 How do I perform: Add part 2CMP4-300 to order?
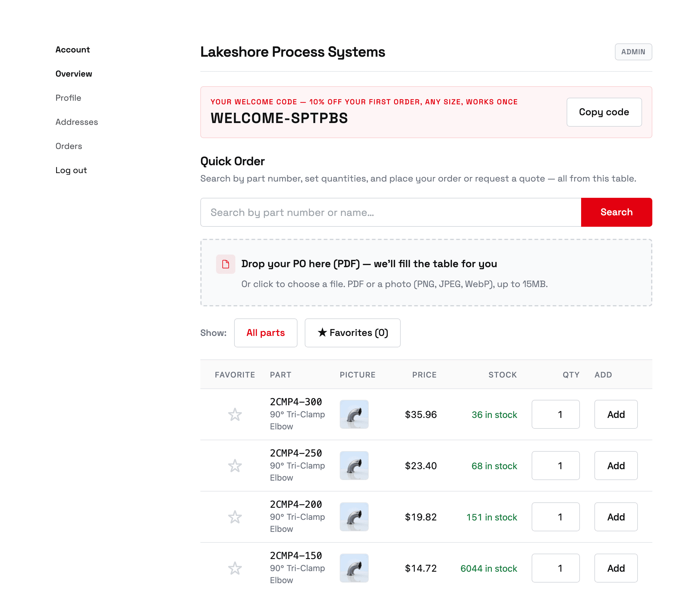[616, 414]
